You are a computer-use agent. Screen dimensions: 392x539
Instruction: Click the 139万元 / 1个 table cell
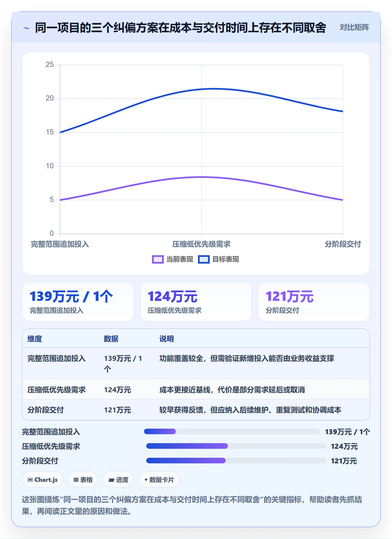(123, 364)
